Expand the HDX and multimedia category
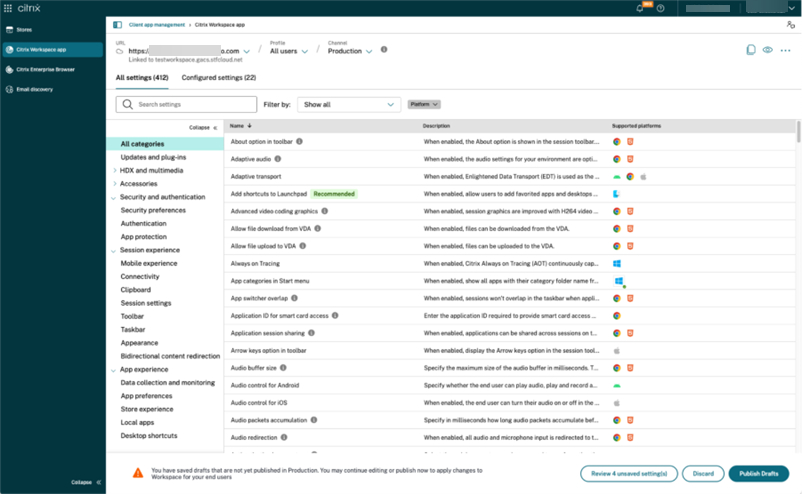802x494 pixels. (114, 171)
